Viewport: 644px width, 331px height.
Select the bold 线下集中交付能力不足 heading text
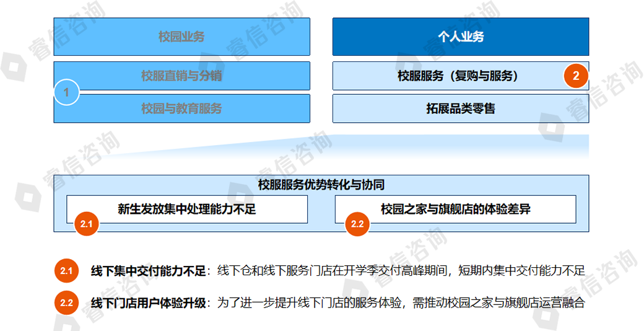pyautogui.click(x=147, y=271)
